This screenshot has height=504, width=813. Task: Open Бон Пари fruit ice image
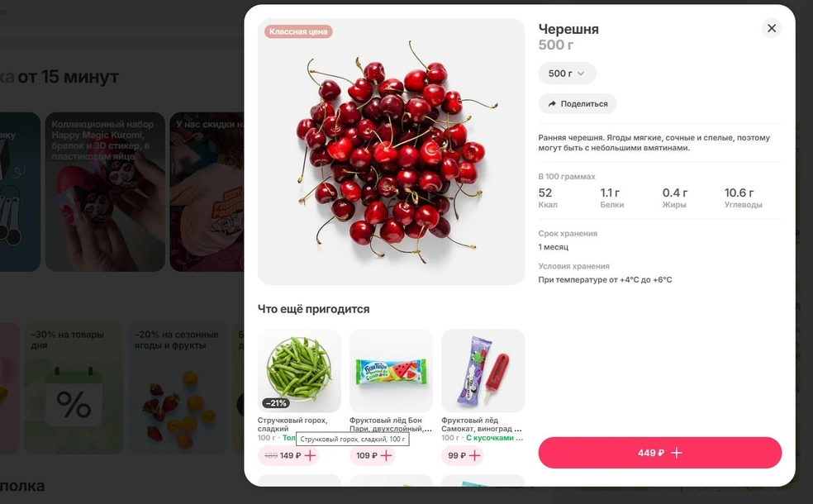(391, 371)
